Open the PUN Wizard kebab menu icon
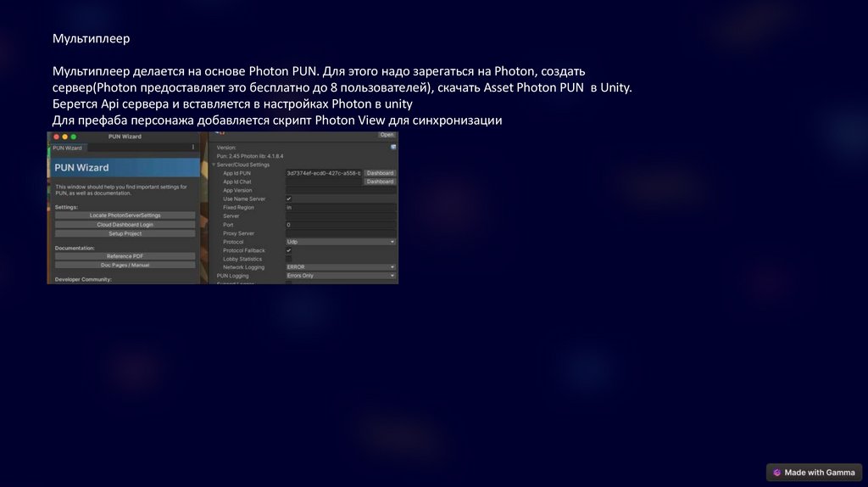Screen dimensions: 868x487 (x=193, y=148)
